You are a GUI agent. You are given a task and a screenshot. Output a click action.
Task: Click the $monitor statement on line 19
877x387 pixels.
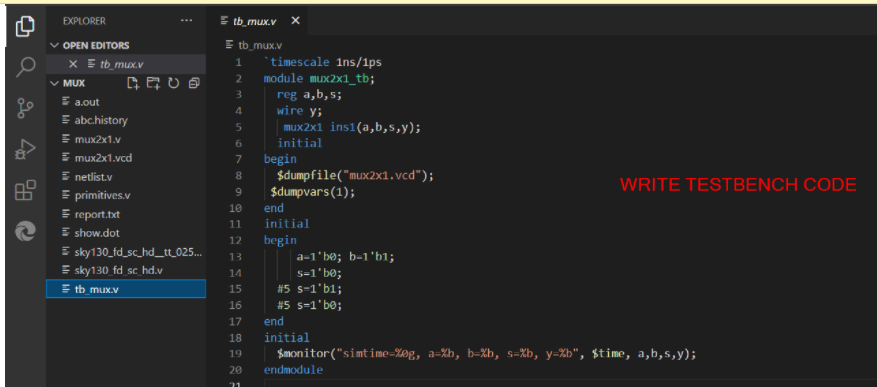[x=487, y=353]
